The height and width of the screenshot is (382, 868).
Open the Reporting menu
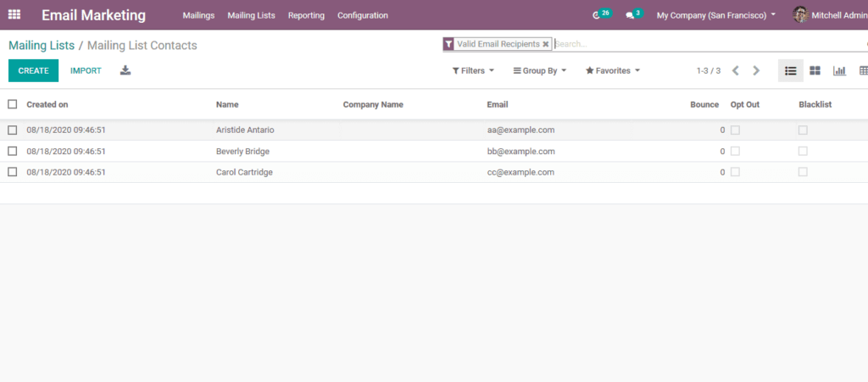point(306,15)
